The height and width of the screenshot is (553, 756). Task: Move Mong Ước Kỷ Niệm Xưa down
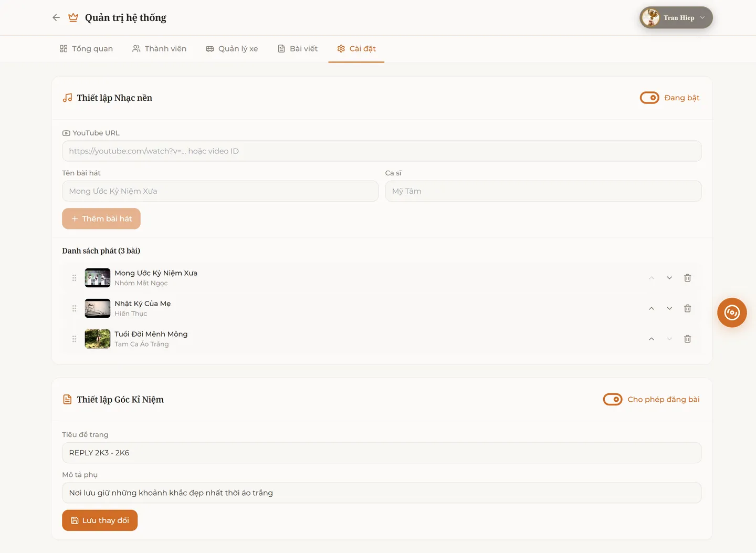point(669,278)
